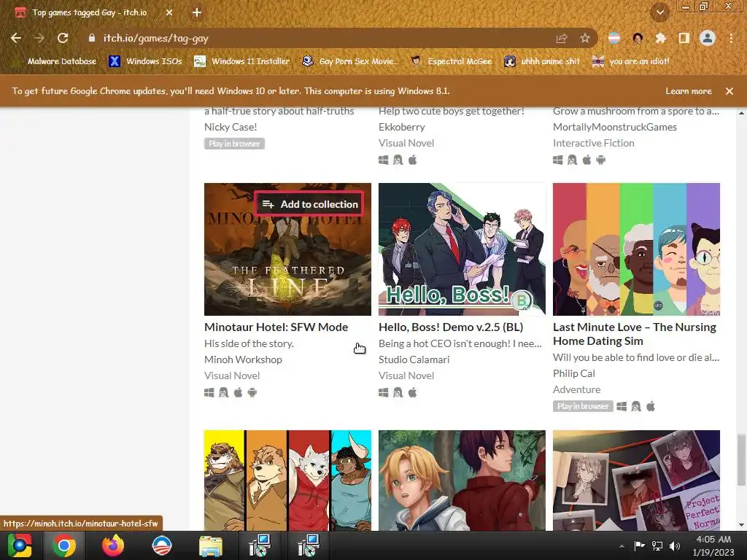
Task: Click the Interactive Fiction genre label
Action: pos(594,144)
